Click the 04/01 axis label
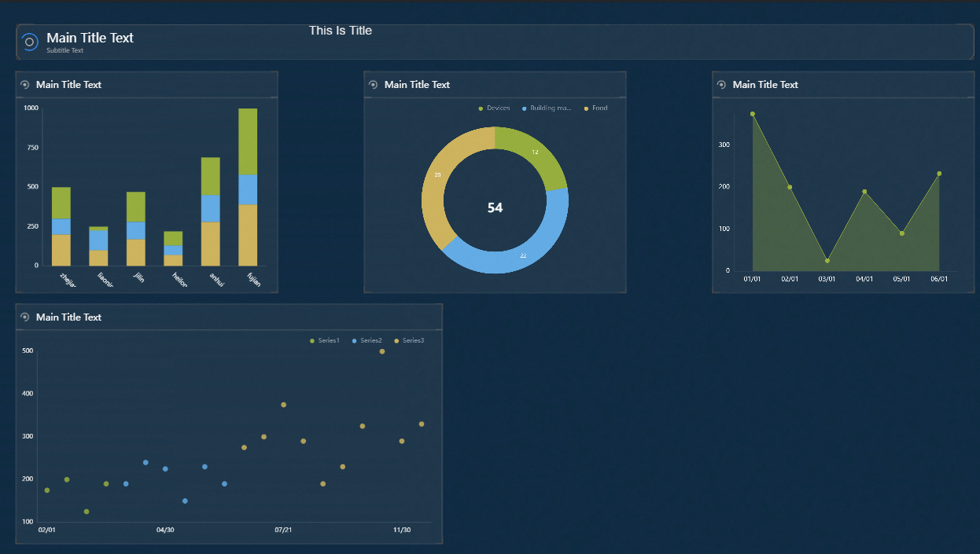Viewport: 980px width, 554px height. click(864, 279)
